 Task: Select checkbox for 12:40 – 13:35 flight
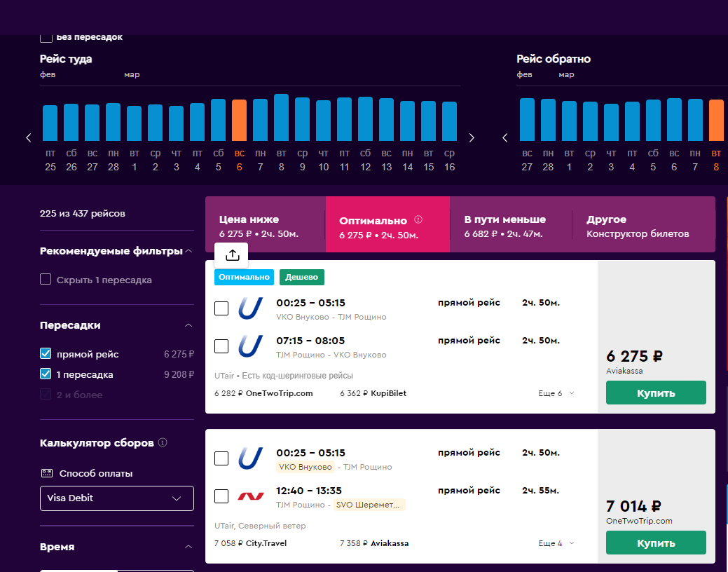coord(221,496)
